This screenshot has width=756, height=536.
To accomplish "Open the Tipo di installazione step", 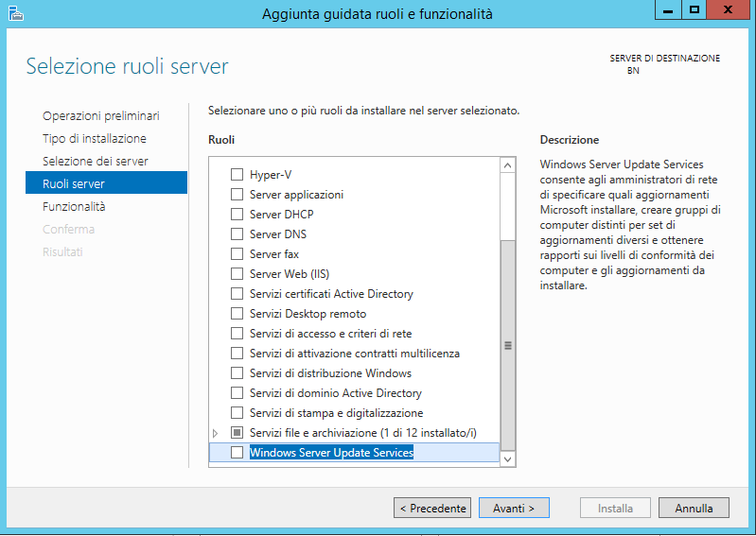I will pos(95,139).
